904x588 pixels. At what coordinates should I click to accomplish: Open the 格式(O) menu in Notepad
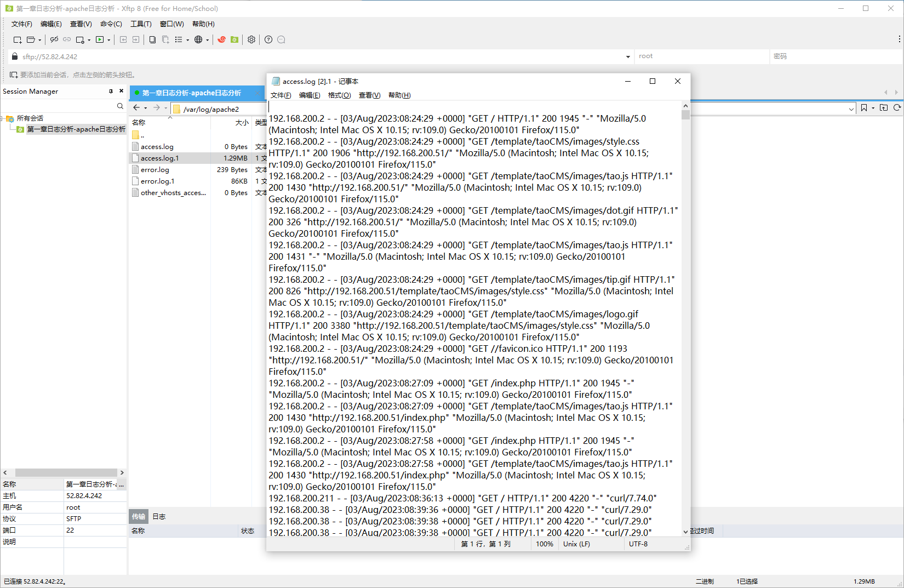(x=339, y=95)
